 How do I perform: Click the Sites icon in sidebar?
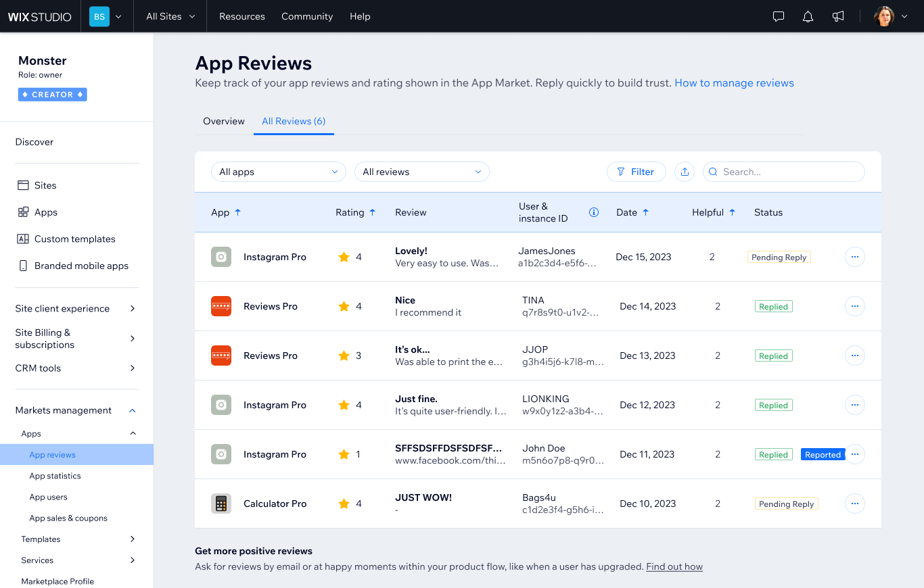coord(23,185)
